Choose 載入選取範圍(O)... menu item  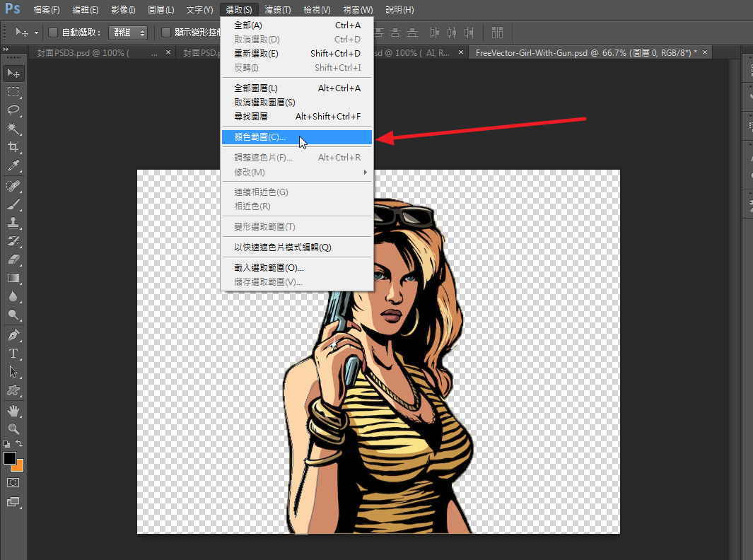[x=297, y=267]
